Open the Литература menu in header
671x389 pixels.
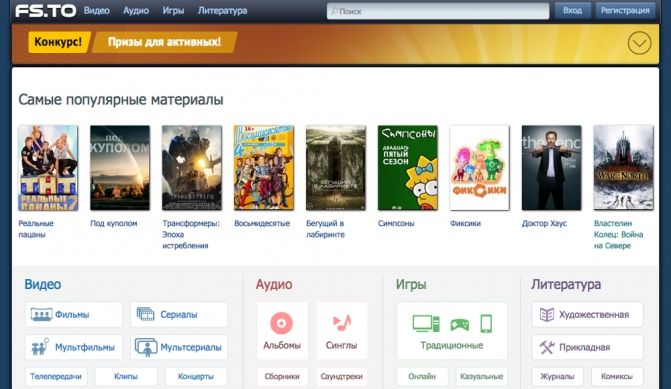coord(223,11)
